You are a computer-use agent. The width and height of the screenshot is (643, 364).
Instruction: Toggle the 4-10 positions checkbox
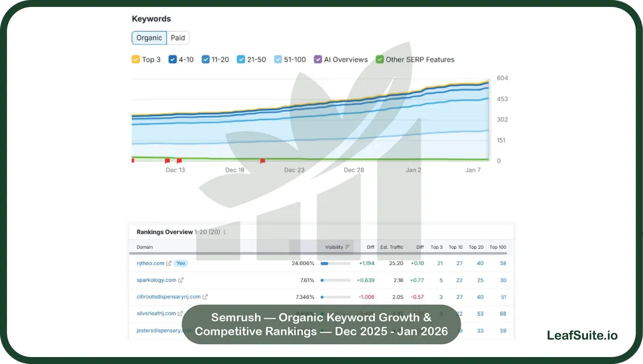click(x=172, y=59)
